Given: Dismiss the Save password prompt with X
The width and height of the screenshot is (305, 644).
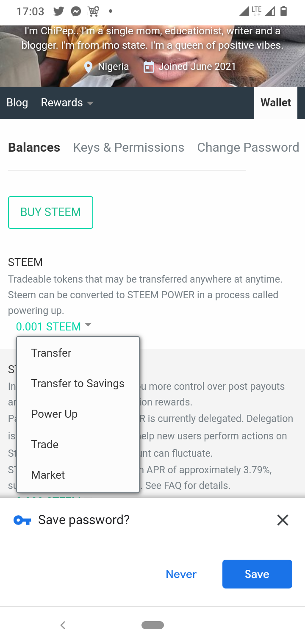Looking at the screenshot, I should click(283, 520).
